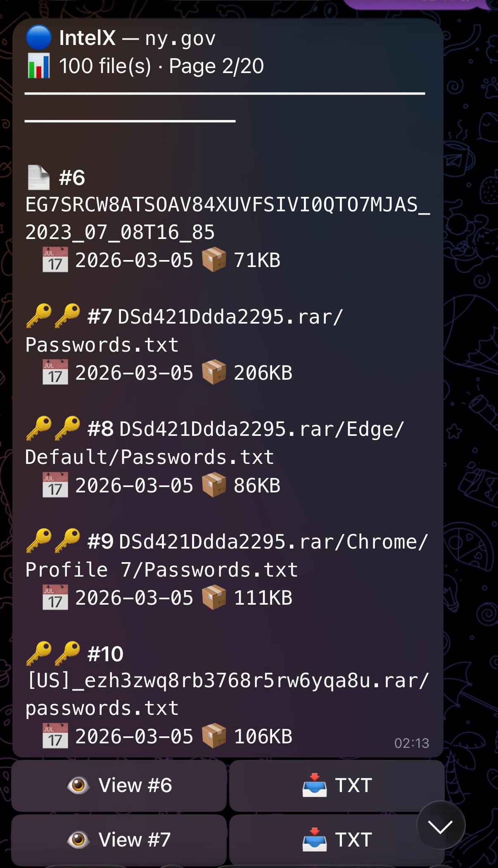Click the key icons beside #9
Screen dimensions: 498x868
53,541
